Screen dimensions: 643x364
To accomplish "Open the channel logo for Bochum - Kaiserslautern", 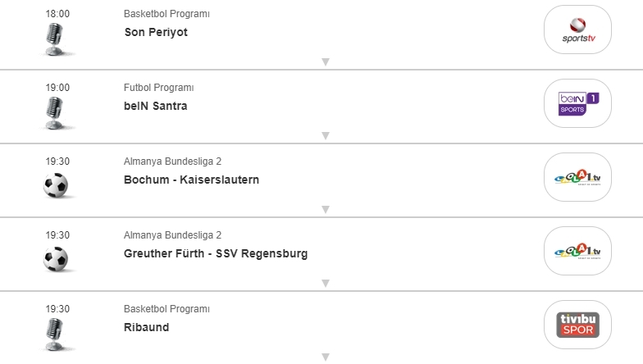I will pyautogui.click(x=578, y=177).
